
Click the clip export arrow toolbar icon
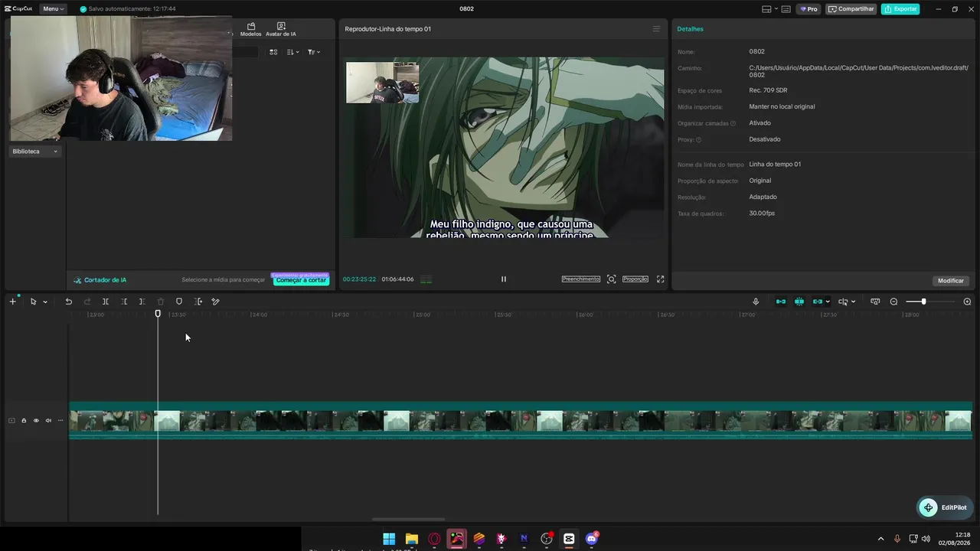(198, 302)
